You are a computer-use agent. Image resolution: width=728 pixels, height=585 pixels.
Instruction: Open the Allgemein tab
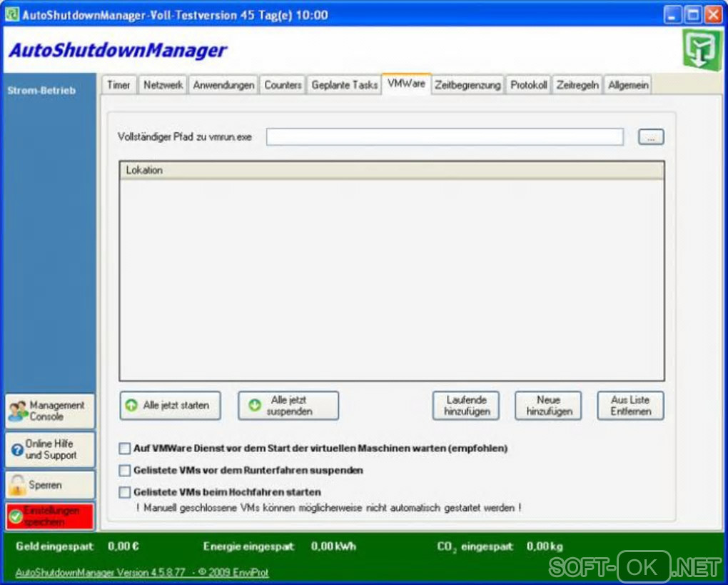point(628,85)
